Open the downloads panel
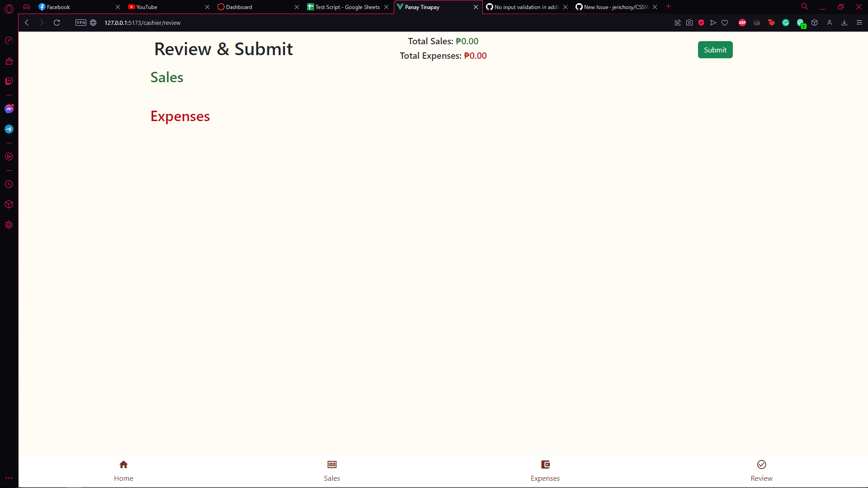 844,23
